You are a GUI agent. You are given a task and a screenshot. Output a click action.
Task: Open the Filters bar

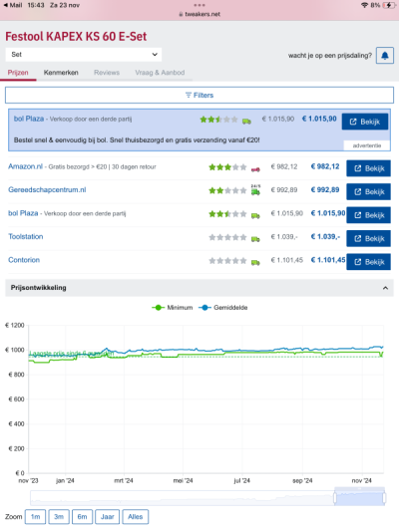pos(199,96)
